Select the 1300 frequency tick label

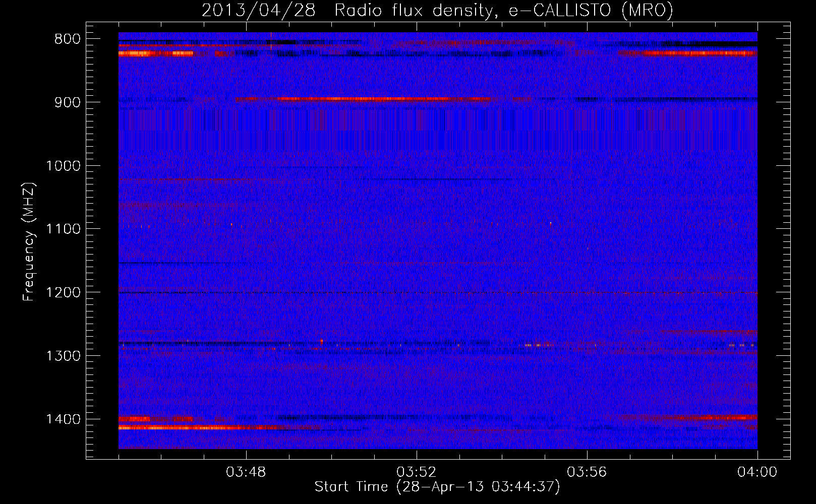point(63,356)
